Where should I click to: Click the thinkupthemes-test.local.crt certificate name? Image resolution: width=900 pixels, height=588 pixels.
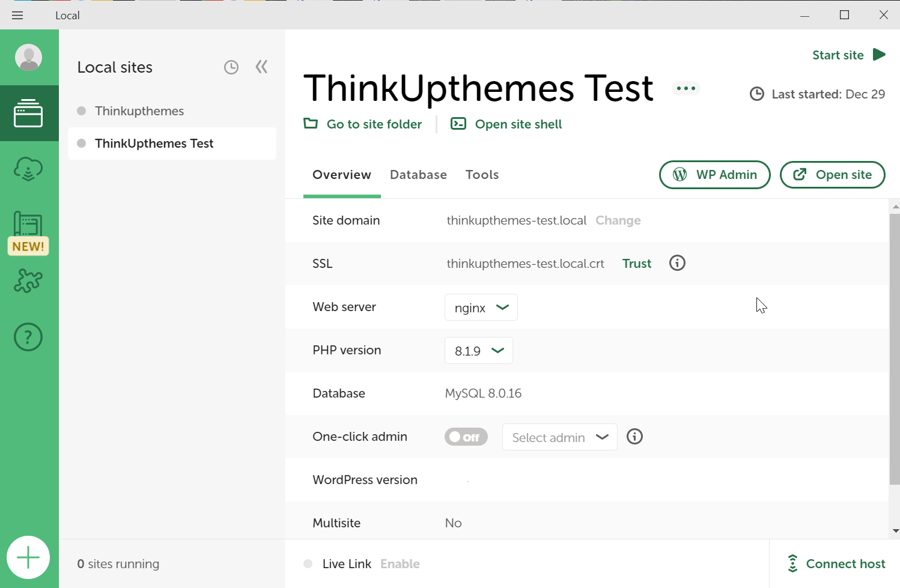pyautogui.click(x=526, y=264)
